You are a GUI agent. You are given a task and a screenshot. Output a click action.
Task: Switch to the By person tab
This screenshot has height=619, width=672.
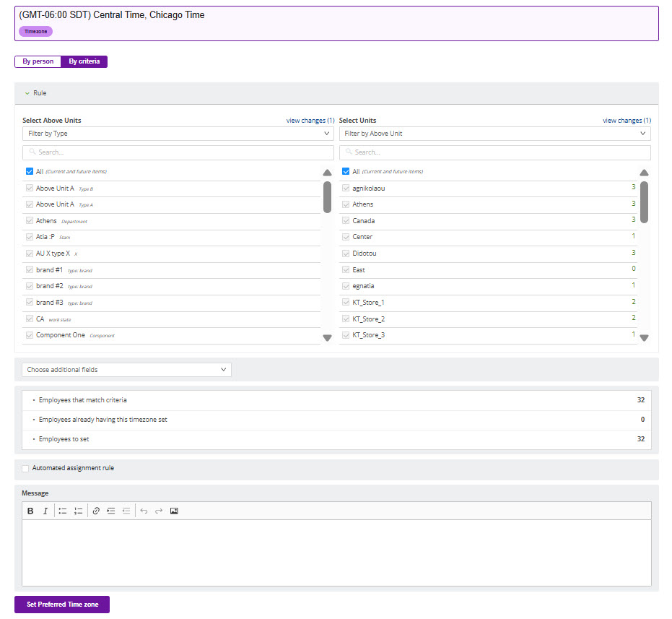click(x=38, y=61)
